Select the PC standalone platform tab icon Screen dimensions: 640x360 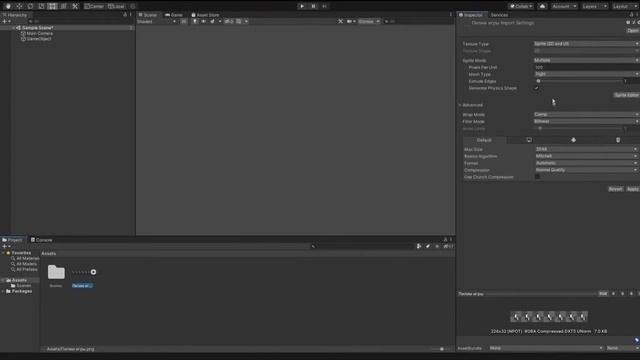coord(529,140)
